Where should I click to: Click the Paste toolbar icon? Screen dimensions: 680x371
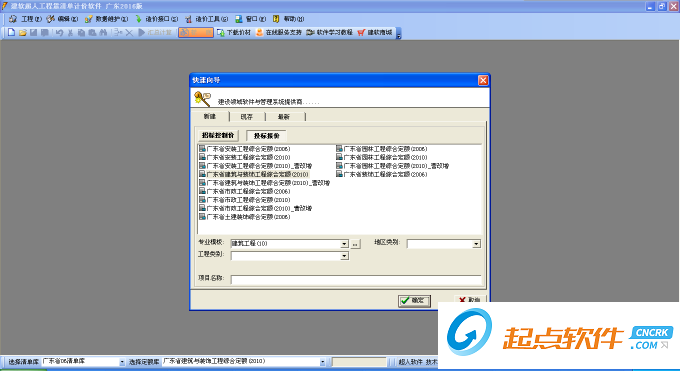pyautogui.click(x=92, y=32)
